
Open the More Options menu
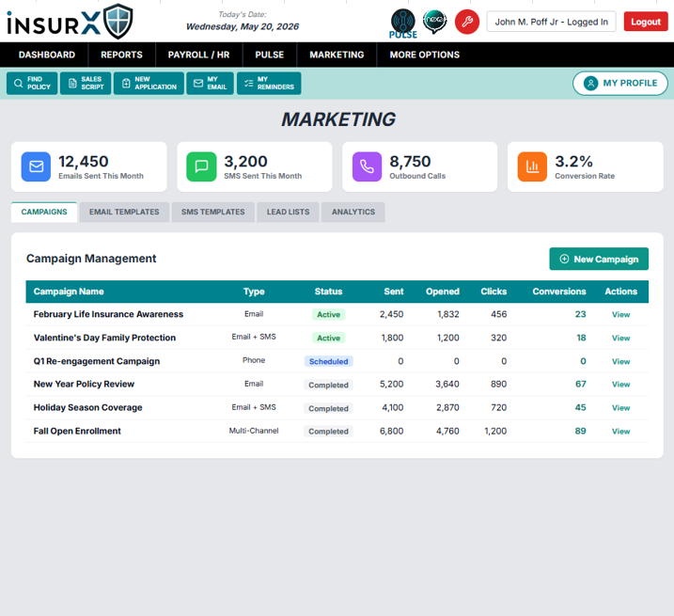pyautogui.click(x=425, y=55)
